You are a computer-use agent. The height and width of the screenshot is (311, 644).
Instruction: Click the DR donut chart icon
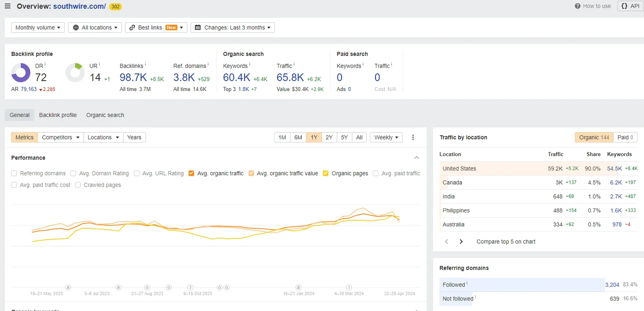21,73
